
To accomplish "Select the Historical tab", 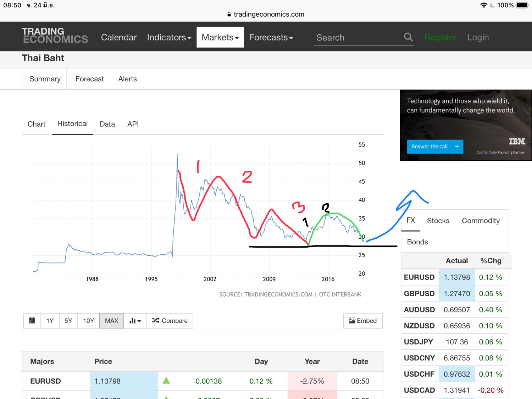I will [72, 124].
